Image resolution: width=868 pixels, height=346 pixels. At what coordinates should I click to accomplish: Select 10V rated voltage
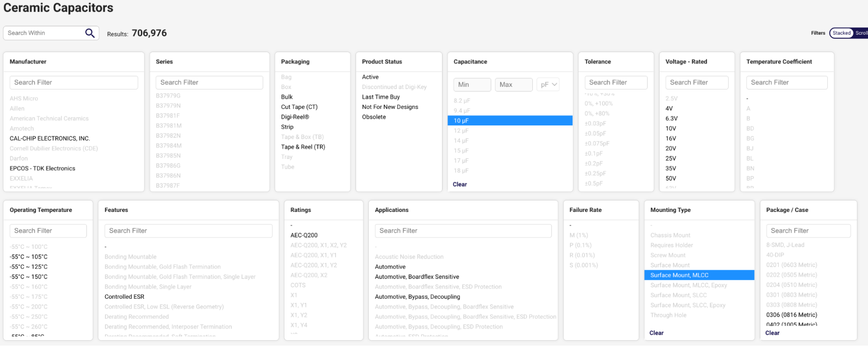(671, 129)
